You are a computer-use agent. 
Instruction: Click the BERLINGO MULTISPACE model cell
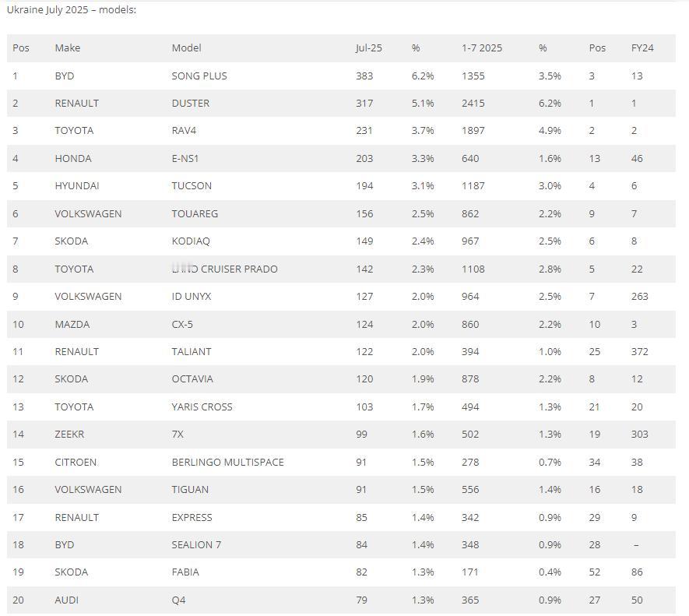point(227,462)
